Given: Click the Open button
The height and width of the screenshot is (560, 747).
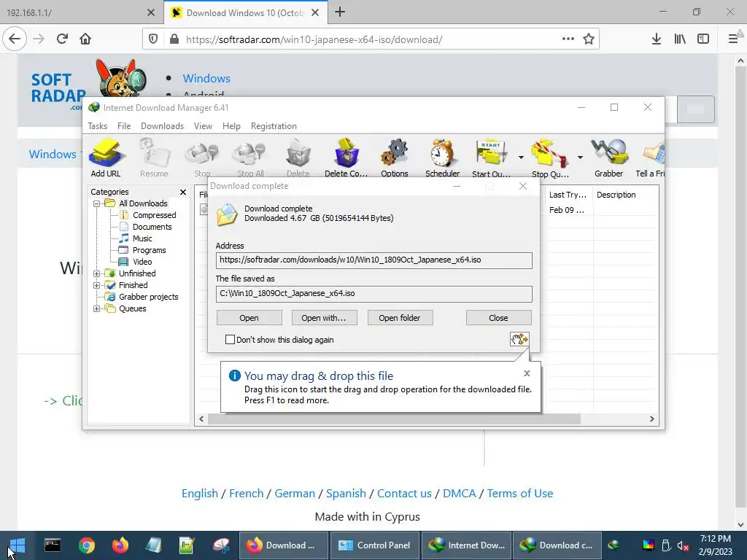Looking at the screenshot, I should tap(249, 318).
